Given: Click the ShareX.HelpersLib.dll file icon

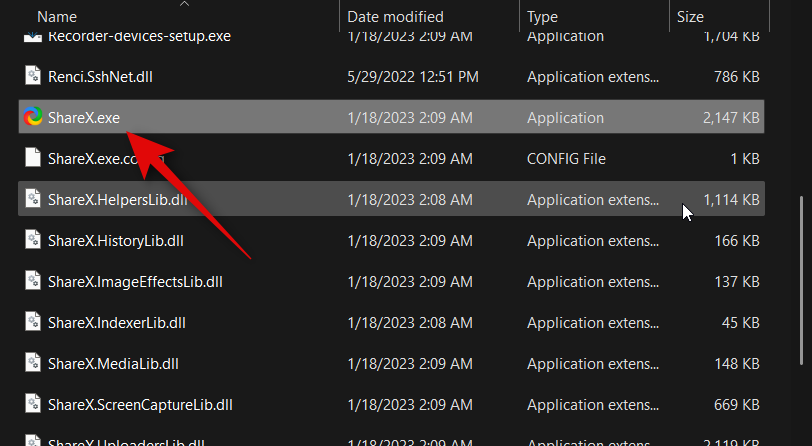Looking at the screenshot, I should pos(33,199).
